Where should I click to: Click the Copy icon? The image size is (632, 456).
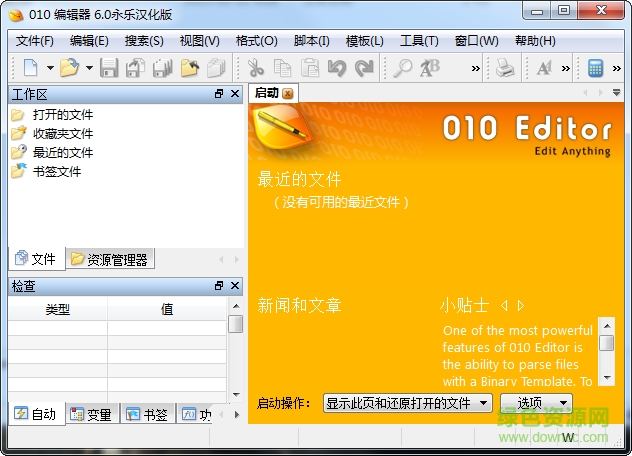(x=282, y=68)
